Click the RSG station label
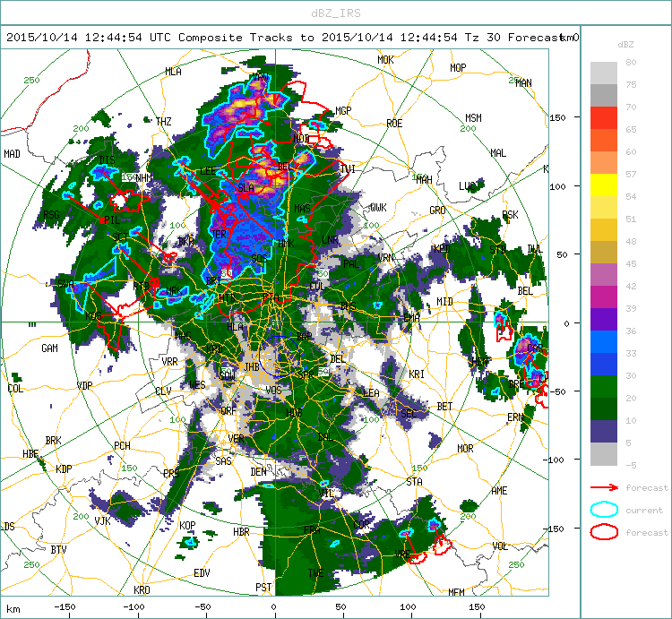The image size is (672, 619). click(x=51, y=215)
